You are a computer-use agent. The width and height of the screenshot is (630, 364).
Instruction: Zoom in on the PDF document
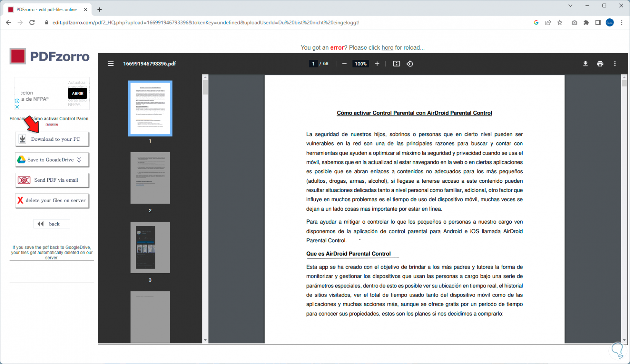pyautogui.click(x=377, y=64)
